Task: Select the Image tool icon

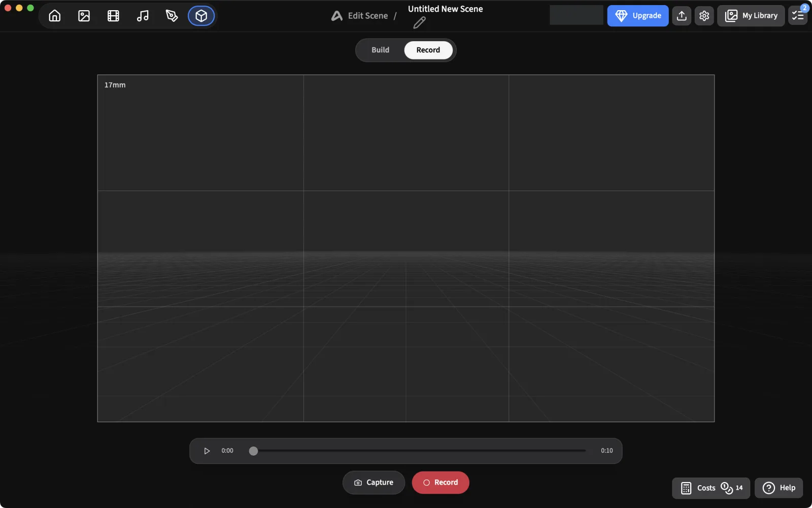Action: (x=84, y=16)
